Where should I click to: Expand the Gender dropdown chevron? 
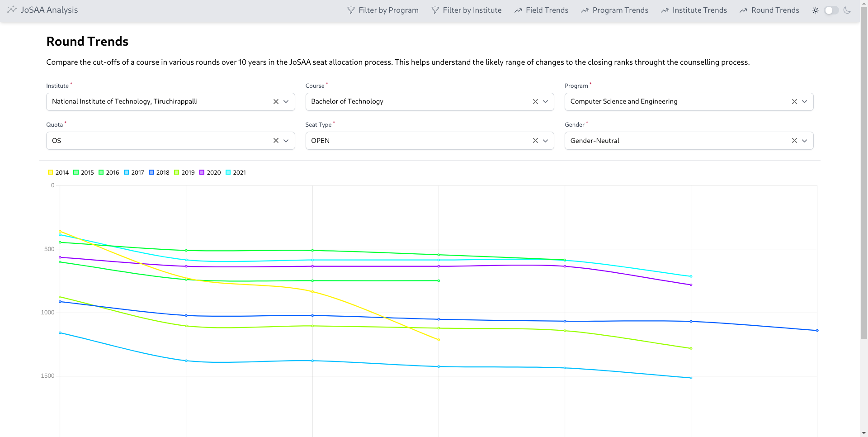click(805, 141)
